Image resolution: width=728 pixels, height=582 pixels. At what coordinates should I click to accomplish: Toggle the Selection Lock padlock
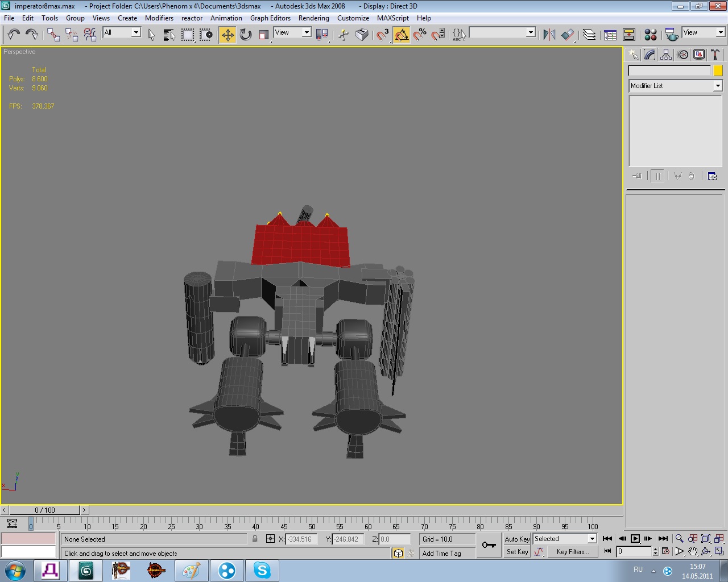pyautogui.click(x=255, y=539)
